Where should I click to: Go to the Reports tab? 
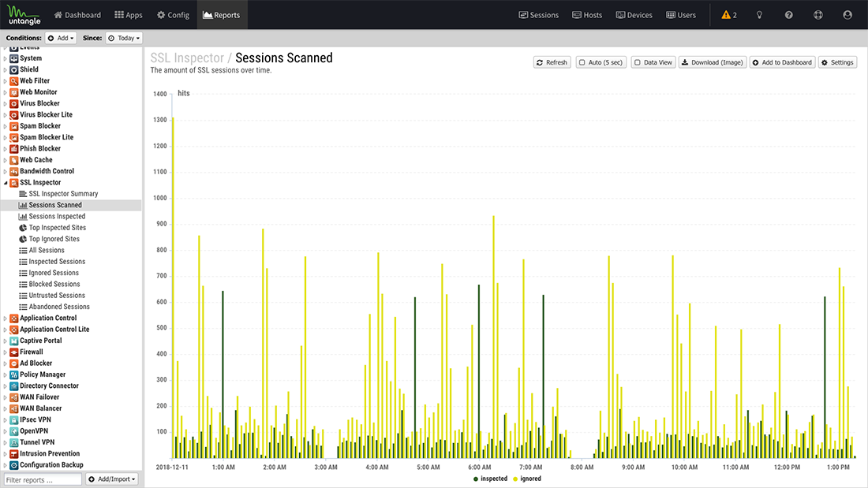pyautogui.click(x=222, y=15)
